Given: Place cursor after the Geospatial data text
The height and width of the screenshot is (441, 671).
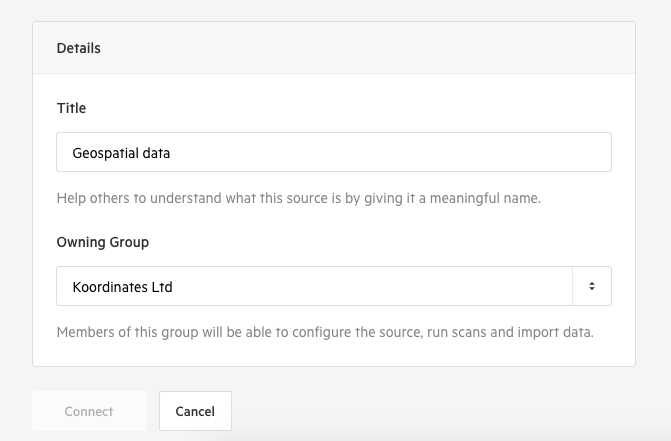Looking at the screenshot, I should [x=171, y=153].
